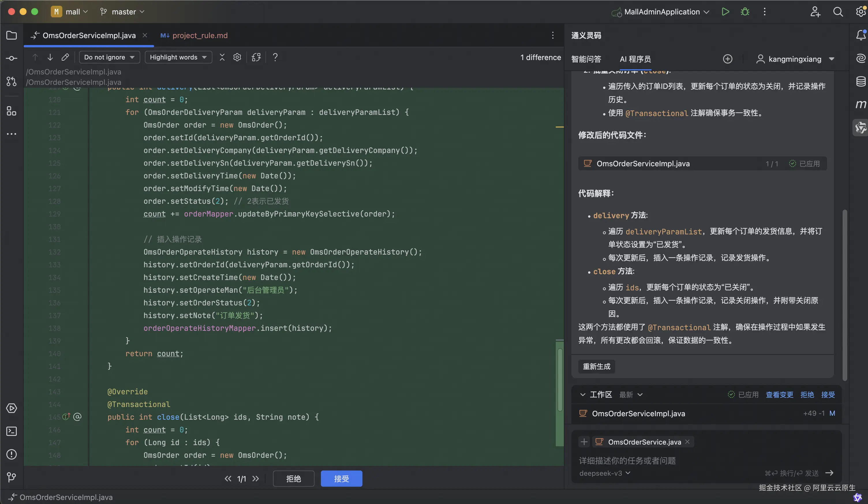Screen dimensions: 868x504
Task: Click the blue 接受 button
Action: [341, 479]
